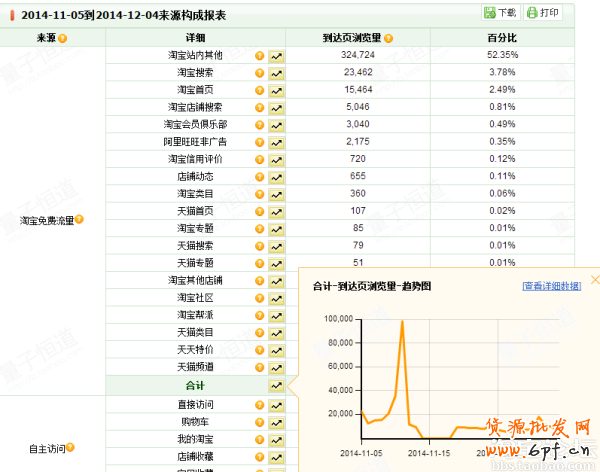
Task: Click help icon next to 淘宝免费流量
Action: 79,219
